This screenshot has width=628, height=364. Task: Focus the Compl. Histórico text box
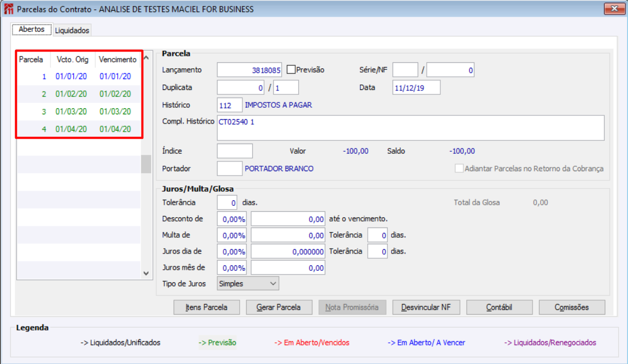click(x=411, y=128)
